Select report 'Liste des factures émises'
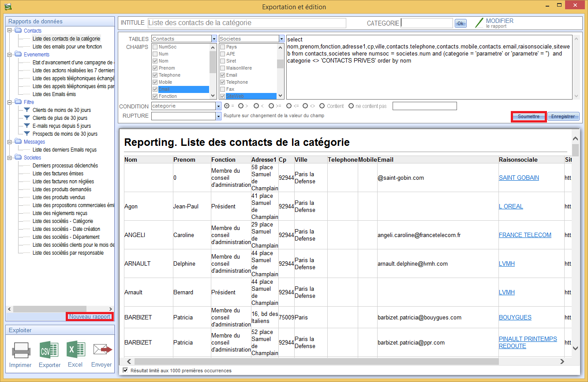The image size is (588, 382). coord(58,174)
